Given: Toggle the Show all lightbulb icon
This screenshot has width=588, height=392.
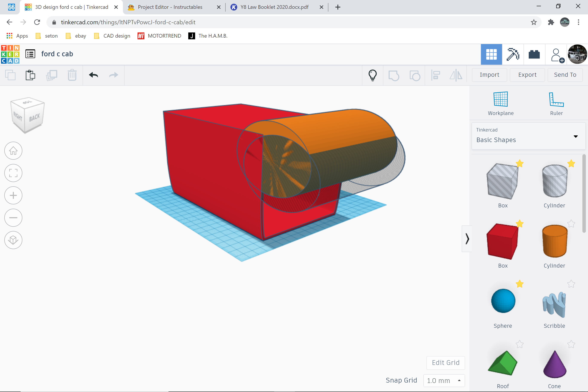Looking at the screenshot, I should pos(372,75).
